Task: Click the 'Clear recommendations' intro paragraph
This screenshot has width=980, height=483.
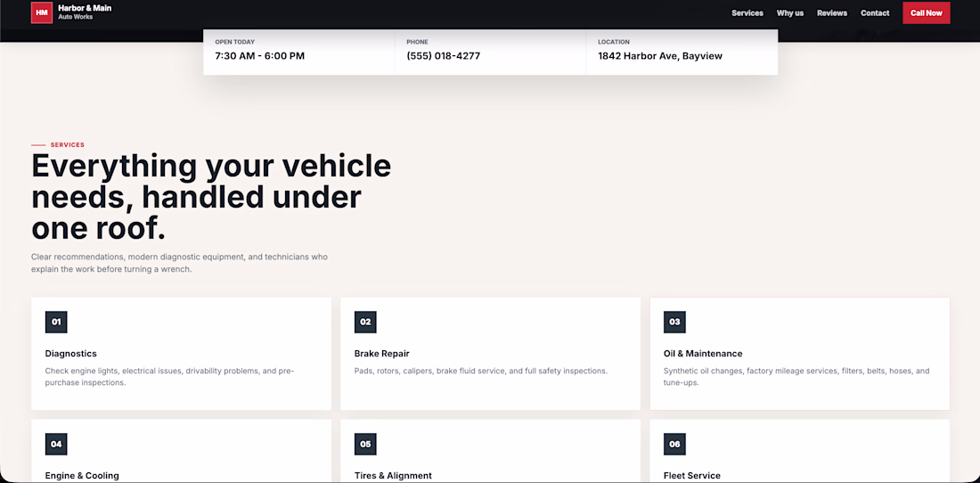Action: pyautogui.click(x=179, y=263)
